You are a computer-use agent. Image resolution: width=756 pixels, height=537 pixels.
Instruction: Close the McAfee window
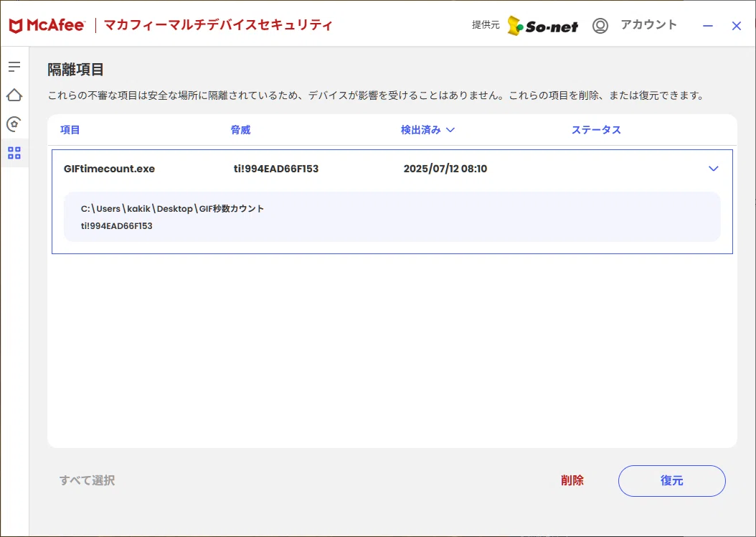click(736, 26)
